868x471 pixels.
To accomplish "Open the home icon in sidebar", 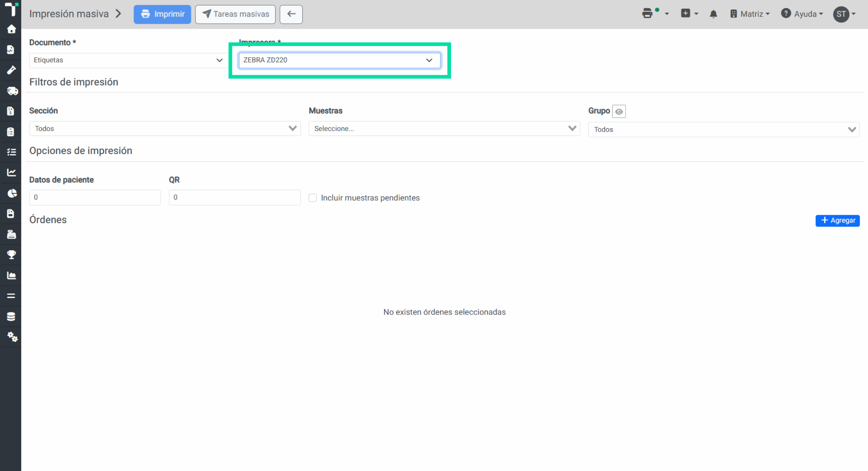I will (x=11, y=29).
